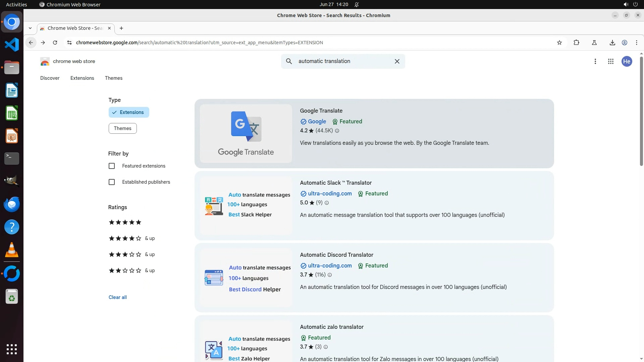Enable Featured extensions filter checkbox

click(x=112, y=166)
